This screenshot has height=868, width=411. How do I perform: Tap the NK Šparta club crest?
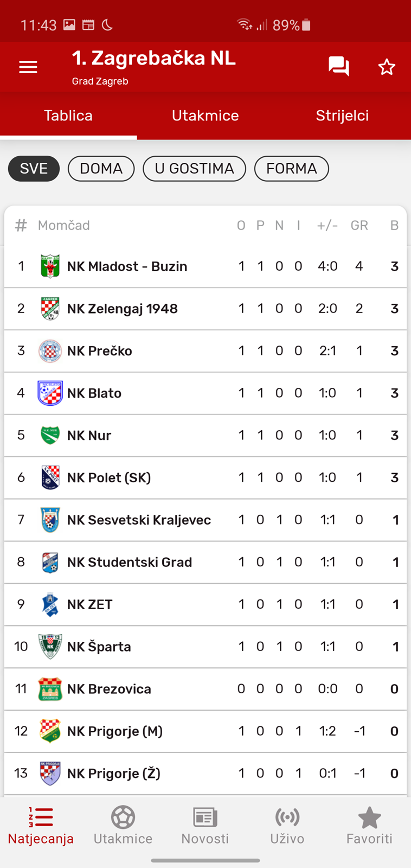50,647
